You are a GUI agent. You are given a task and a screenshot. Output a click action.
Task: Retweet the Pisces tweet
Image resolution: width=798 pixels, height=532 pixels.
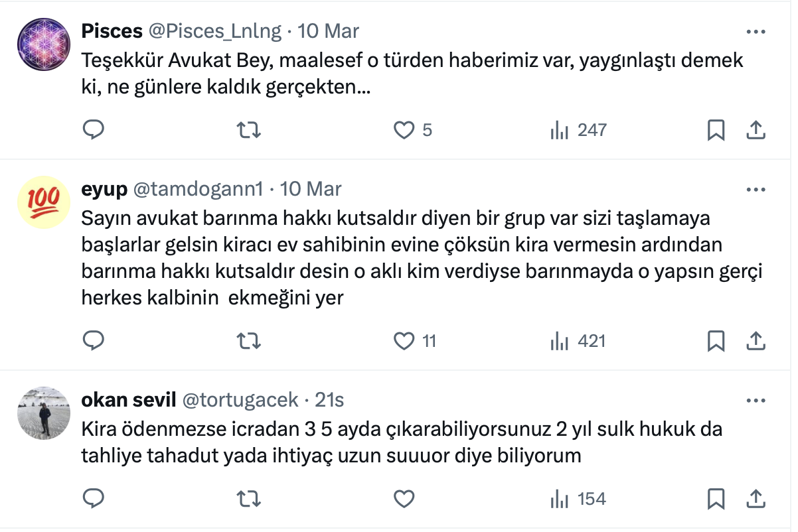249,130
